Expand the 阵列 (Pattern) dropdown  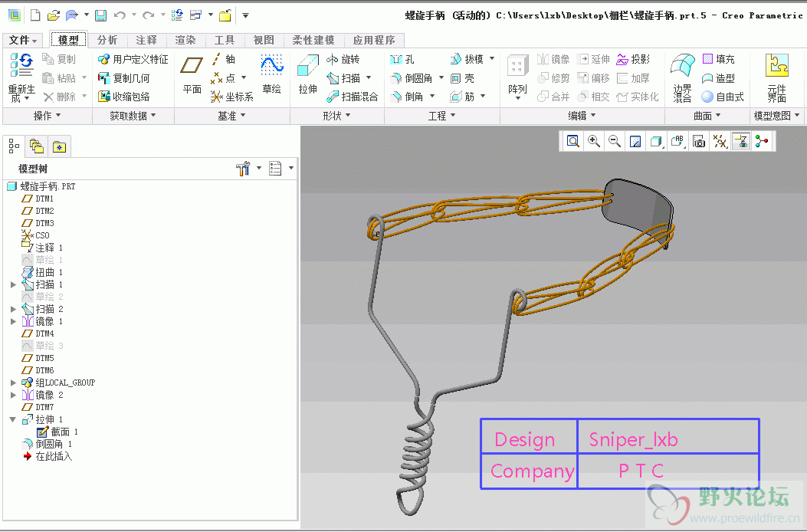click(518, 98)
